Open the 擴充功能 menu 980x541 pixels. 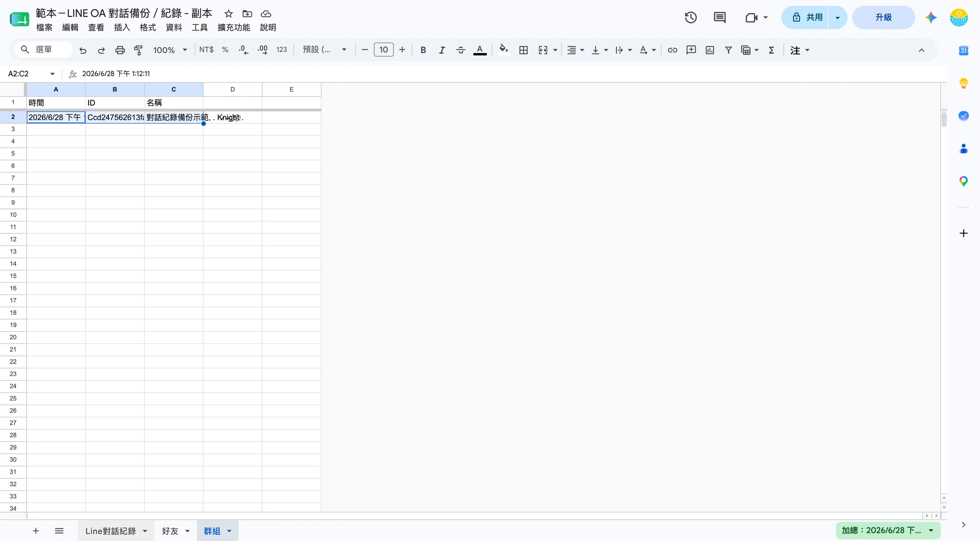234,27
